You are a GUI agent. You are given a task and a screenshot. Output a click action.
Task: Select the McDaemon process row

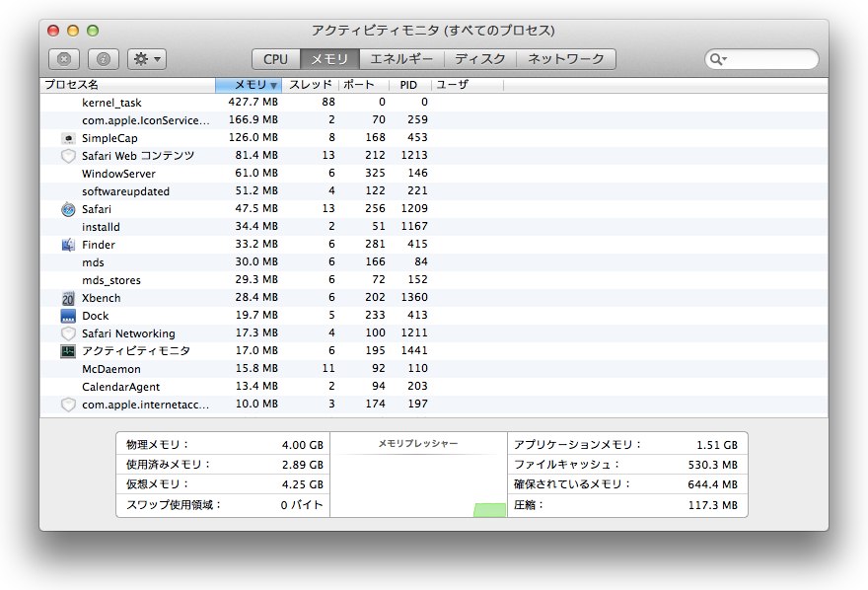(434, 369)
